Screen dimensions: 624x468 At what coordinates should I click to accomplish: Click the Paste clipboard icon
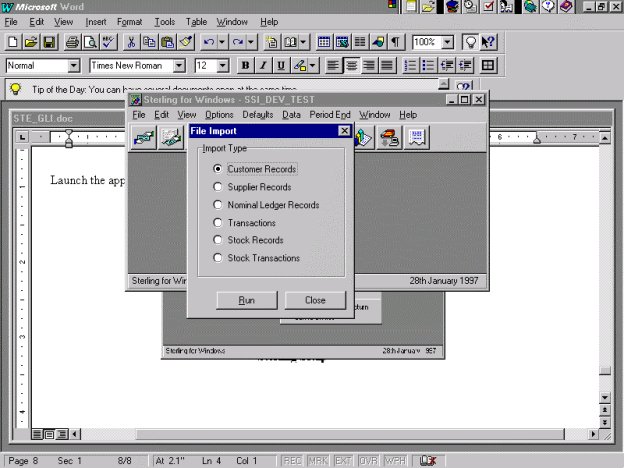[168, 42]
